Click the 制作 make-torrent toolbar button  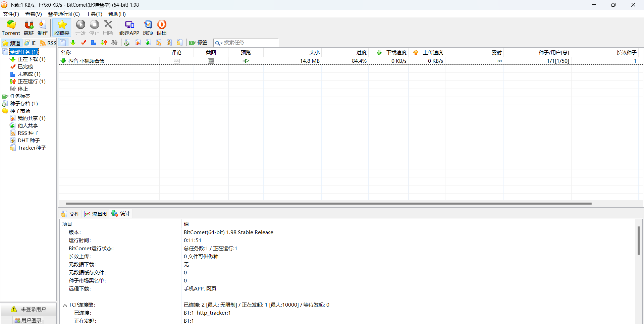click(43, 28)
